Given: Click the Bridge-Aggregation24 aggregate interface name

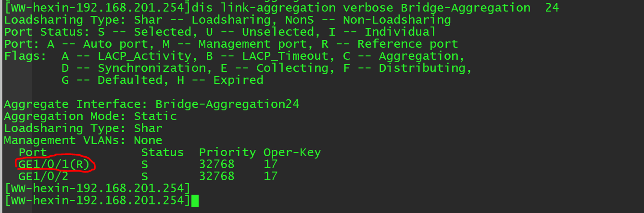Looking at the screenshot, I should click(227, 104).
